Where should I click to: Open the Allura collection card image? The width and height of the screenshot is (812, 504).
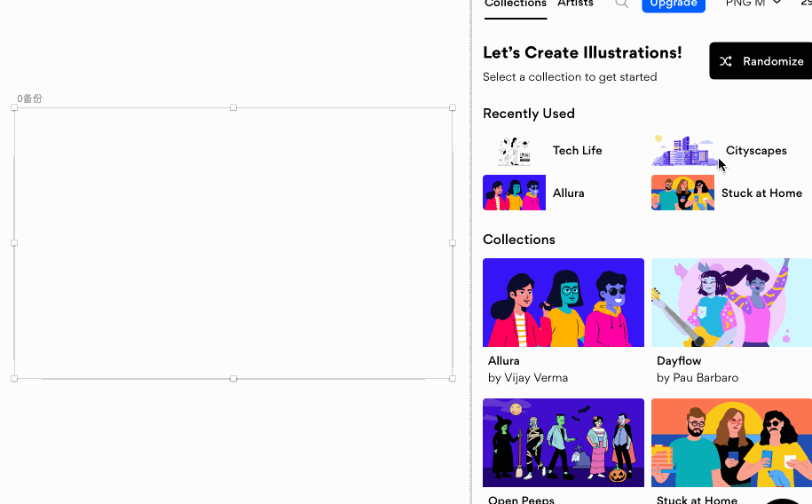564,303
